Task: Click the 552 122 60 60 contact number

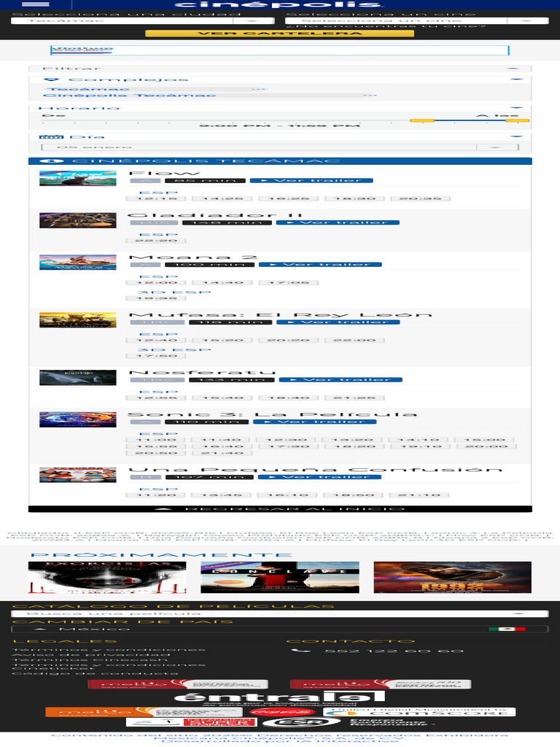Action: [394, 651]
